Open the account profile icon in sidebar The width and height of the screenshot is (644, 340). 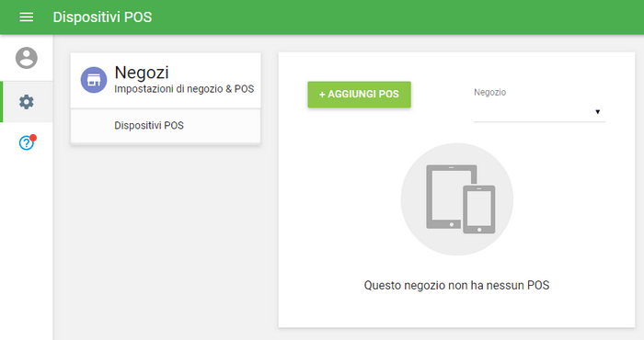point(27,58)
